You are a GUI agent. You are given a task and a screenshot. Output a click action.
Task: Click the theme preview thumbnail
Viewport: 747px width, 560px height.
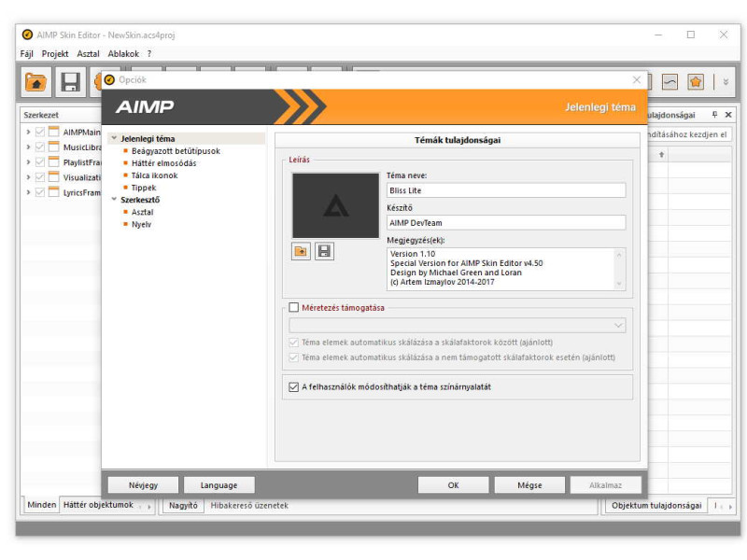point(335,205)
